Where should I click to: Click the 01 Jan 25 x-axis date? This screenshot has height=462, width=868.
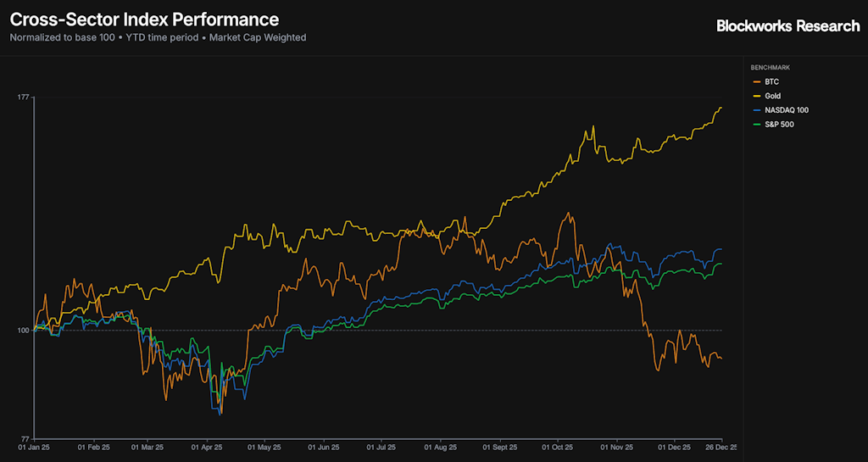point(36,447)
